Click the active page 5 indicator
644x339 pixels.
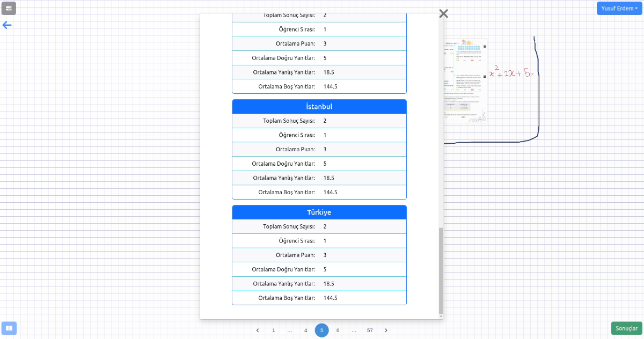click(x=321, y=330)
